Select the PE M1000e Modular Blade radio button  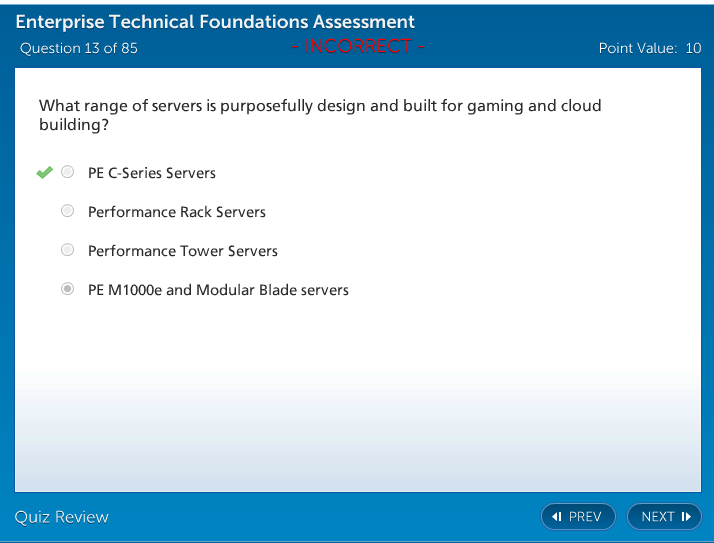(68, 289)
